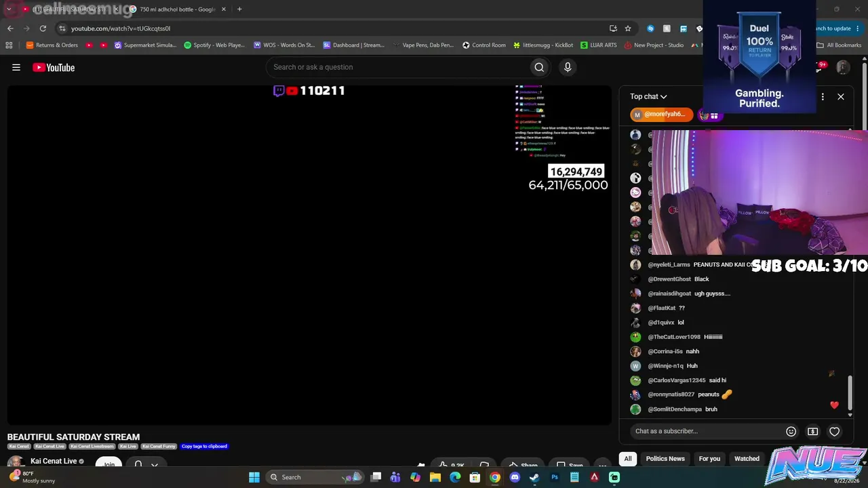Open the LUAR ARTS bookmark
Screen dimensions: 868x488
click(x=599, y=45)
